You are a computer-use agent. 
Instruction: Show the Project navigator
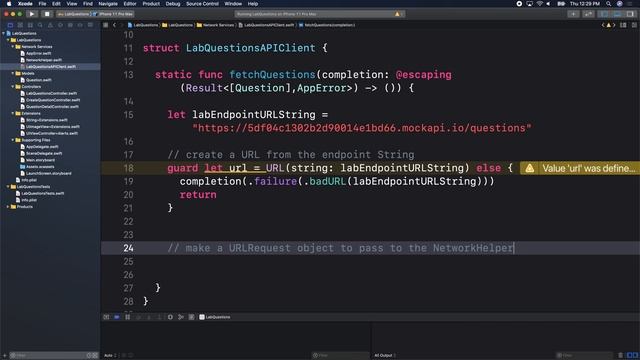click(10, 25)
